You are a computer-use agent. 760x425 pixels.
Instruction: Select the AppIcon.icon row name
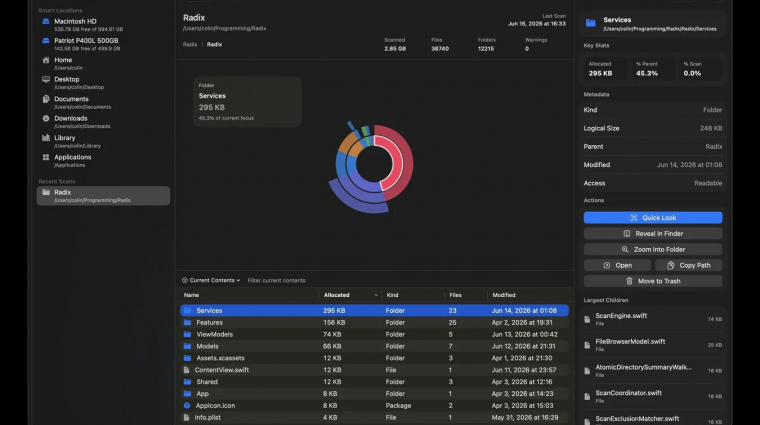tap(215, 406)
